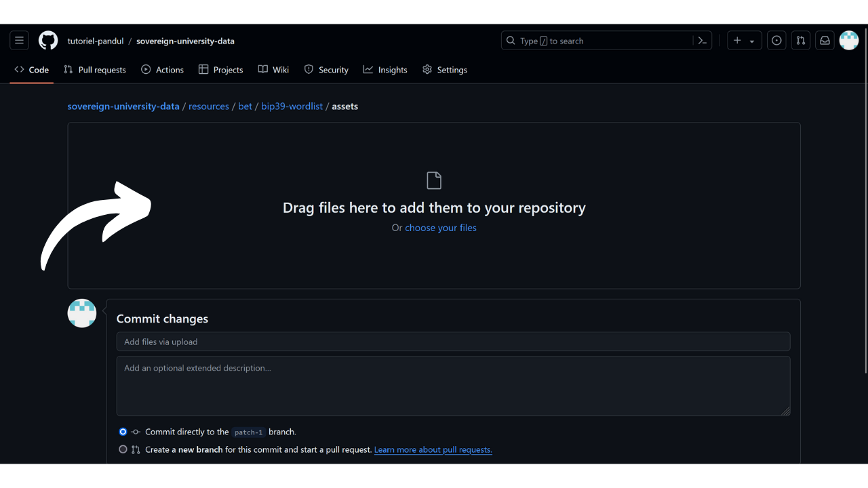Open the hamburger navigation menu
The image size is (868, 488).
[19, 41]
